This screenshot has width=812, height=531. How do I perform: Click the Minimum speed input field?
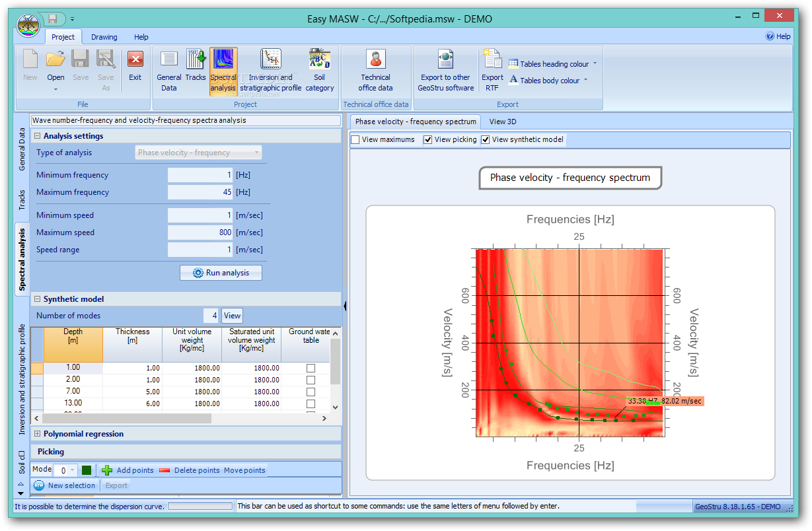200,215
